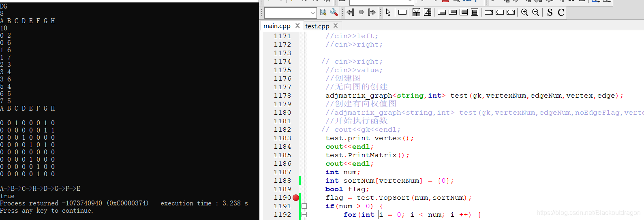Image resolution: width=644 pixels, height=220 pixels.
Task: Select the striped switch-case block tool
Action: (x=427, y=13)
